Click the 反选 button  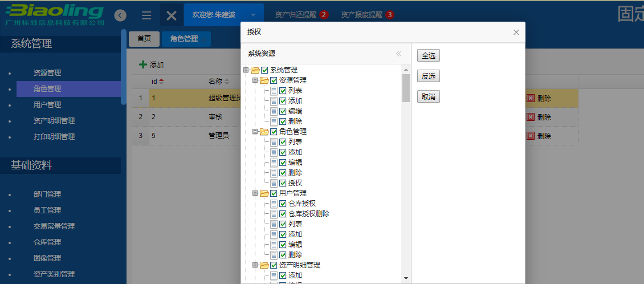[x=429, y=76]
